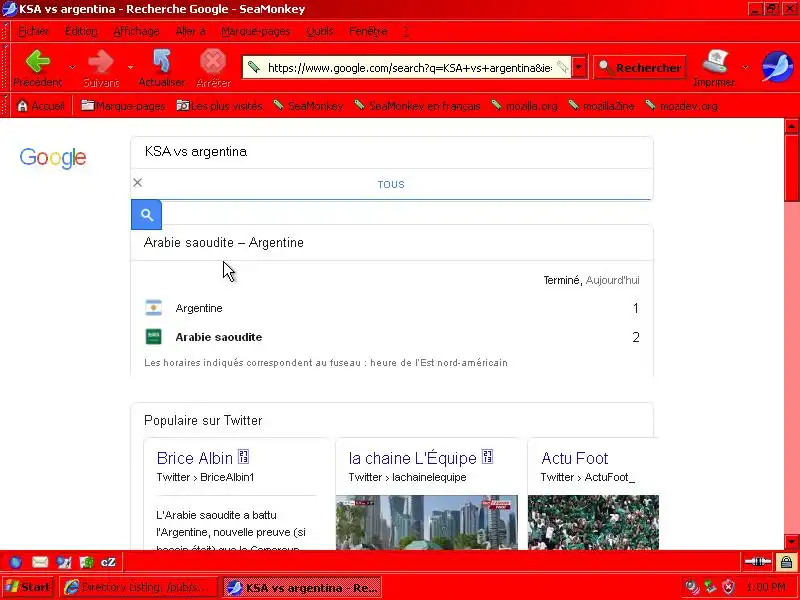Image resolution: width=800 pixels, height=600 pixels.
Task: Open the Les plus visités folder
Action: [x=219, y=106]
